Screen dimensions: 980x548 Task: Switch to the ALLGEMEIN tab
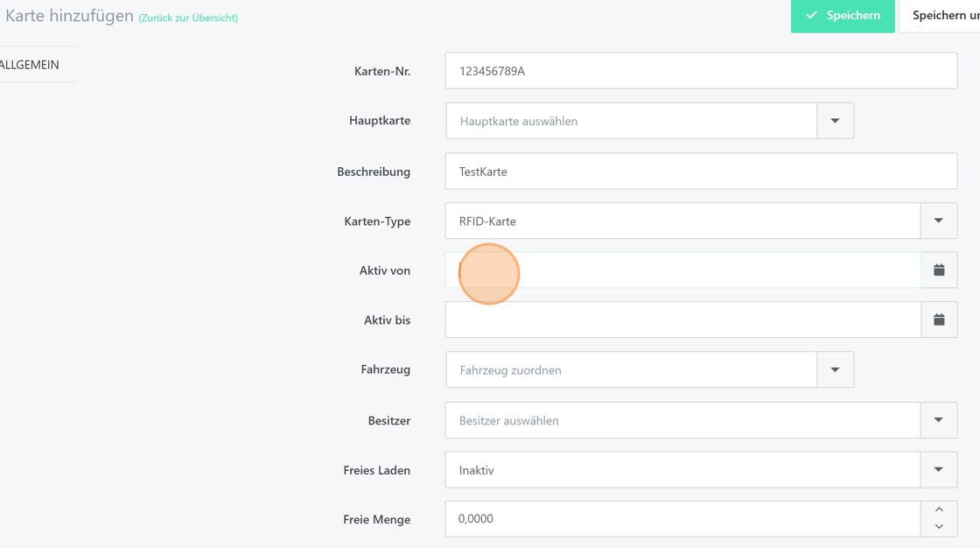[x=31, y=65]
